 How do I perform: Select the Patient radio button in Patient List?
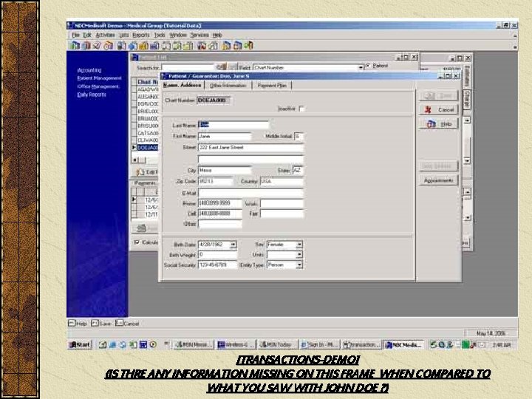pos(368,66)
